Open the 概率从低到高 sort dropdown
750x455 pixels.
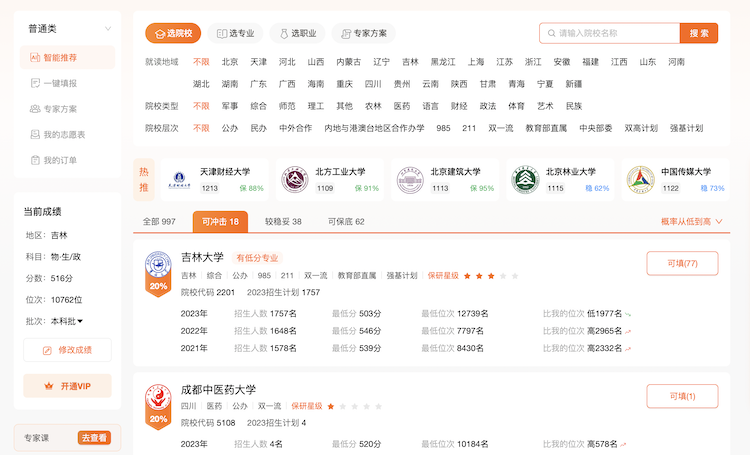tap(692, 221)
